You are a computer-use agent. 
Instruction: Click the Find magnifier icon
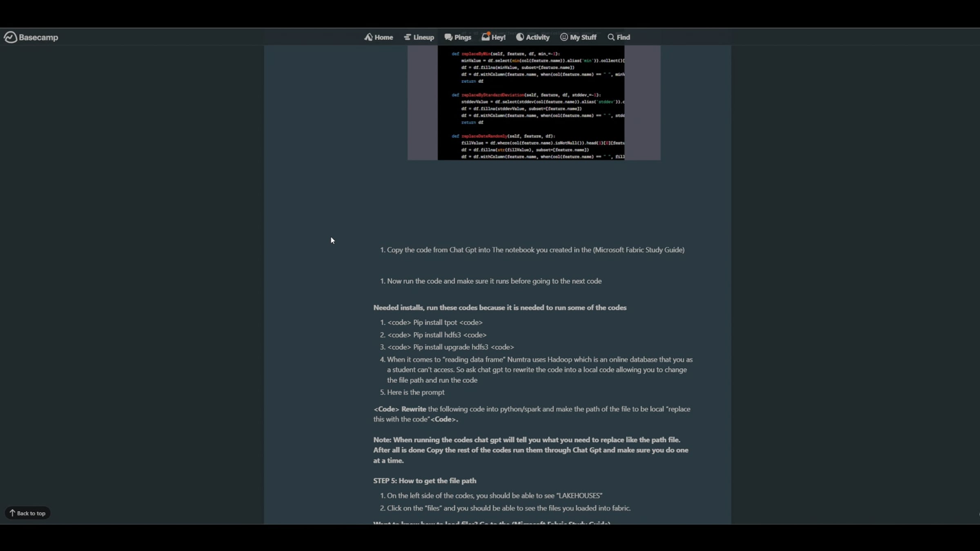(x=611, y=37)
